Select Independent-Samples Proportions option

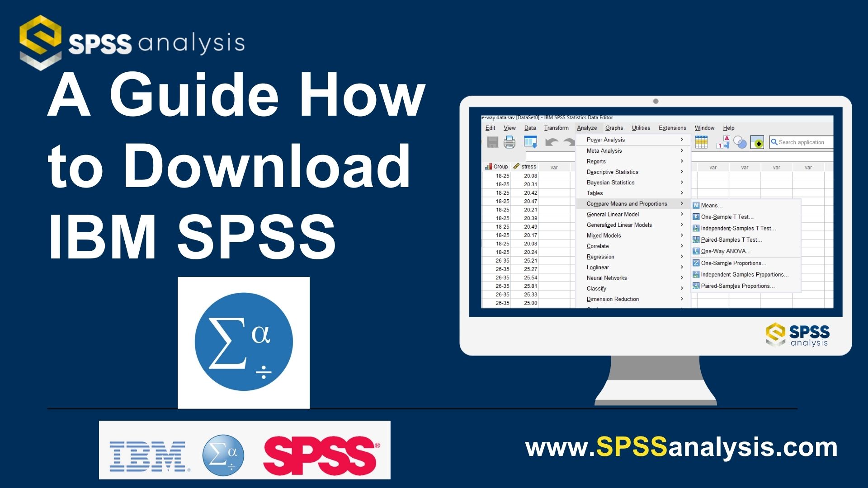pyautogui.click(x=745, y=275)
